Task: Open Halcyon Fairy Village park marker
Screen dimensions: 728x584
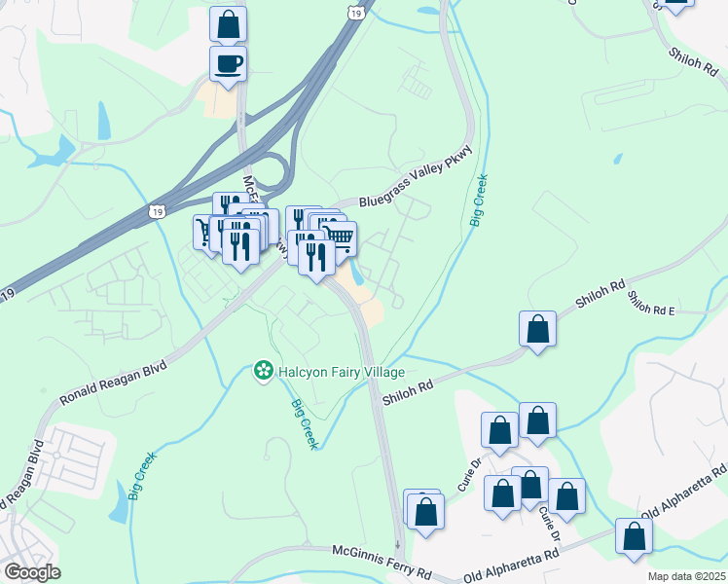Action: click(263, 372)
